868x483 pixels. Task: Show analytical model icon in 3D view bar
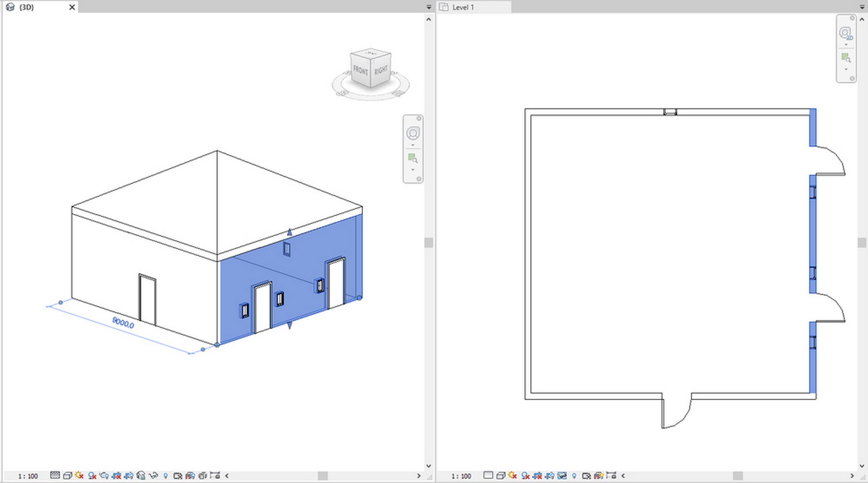(190, 475)
